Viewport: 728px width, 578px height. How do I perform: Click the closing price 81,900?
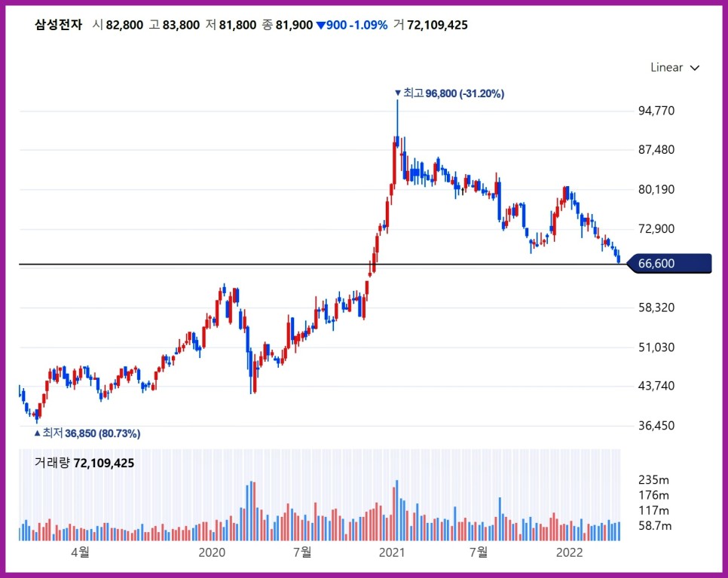point(295,25)
